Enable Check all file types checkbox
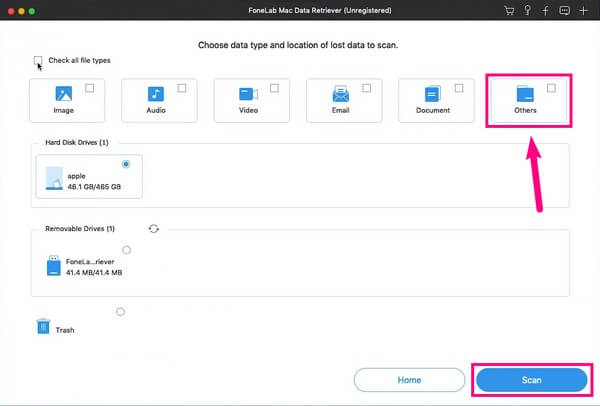Viewport: 600px width, 406px height. tap(38, 60)
